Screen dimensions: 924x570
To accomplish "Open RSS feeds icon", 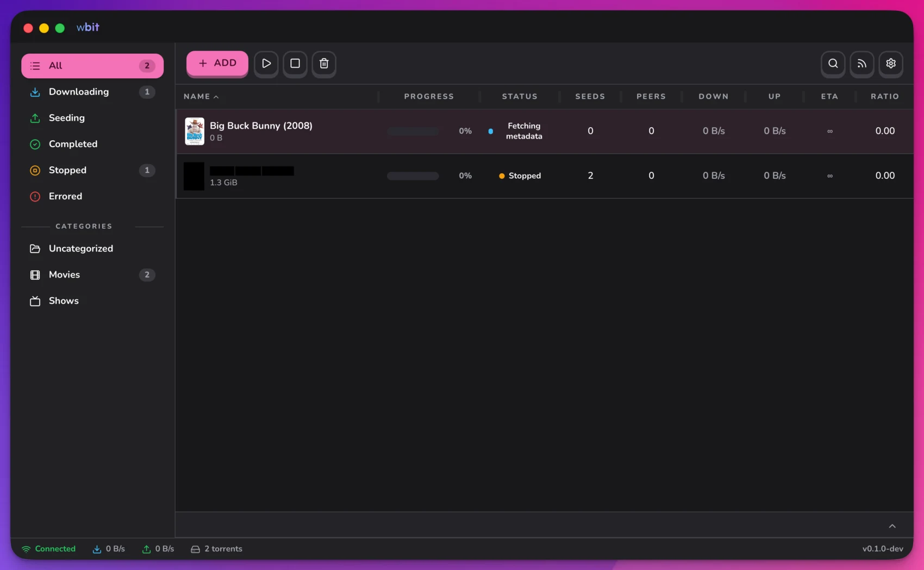I will pyautogui.click(x=862, y=64).
